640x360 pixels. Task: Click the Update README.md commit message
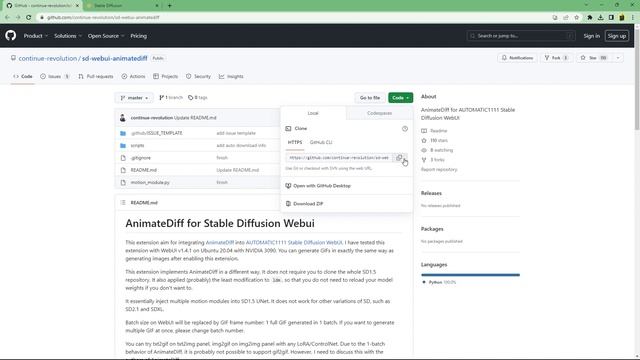click(195, 118)
